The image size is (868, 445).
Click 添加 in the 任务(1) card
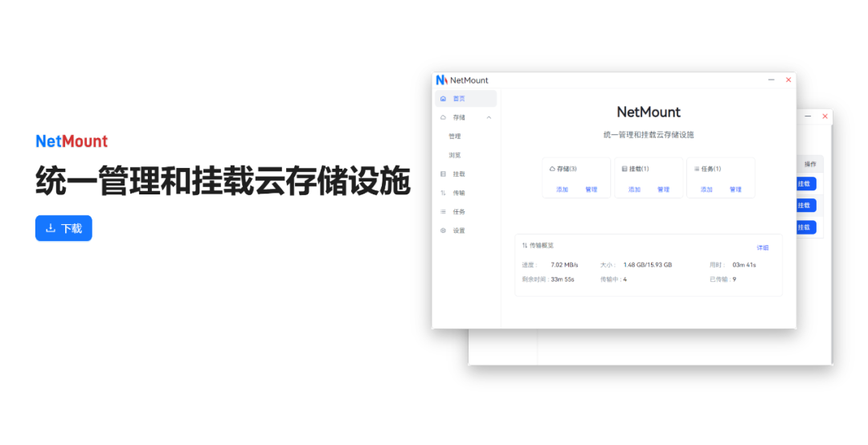click(x=706, y=190)
